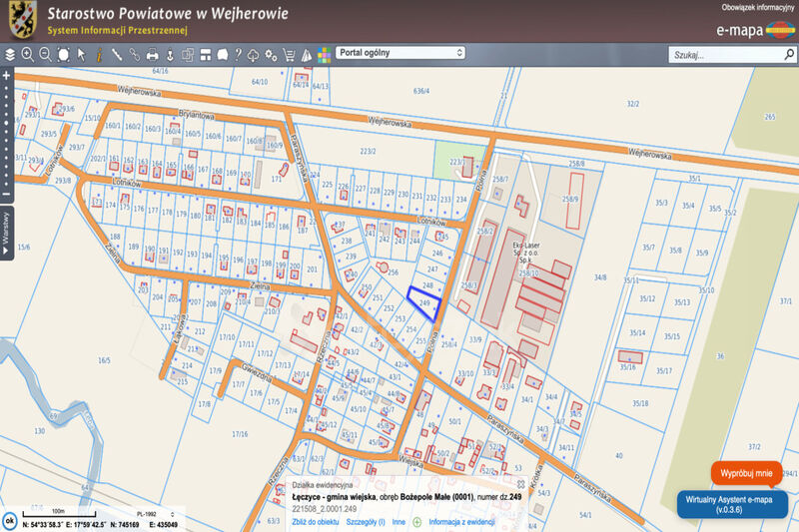Click plus on the zoom slider
Image resolution: width=799 pixels, height=532 pixels.
(x=6, y=76)
